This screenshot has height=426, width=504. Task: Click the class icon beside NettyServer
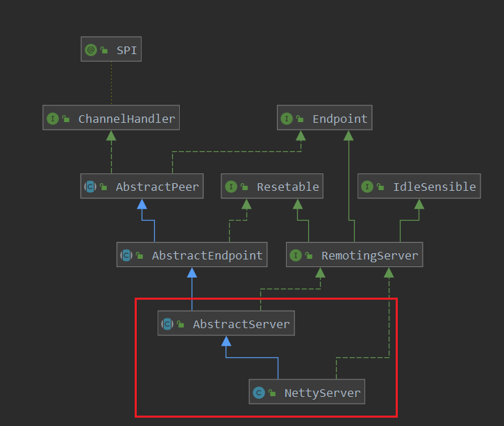258,393
